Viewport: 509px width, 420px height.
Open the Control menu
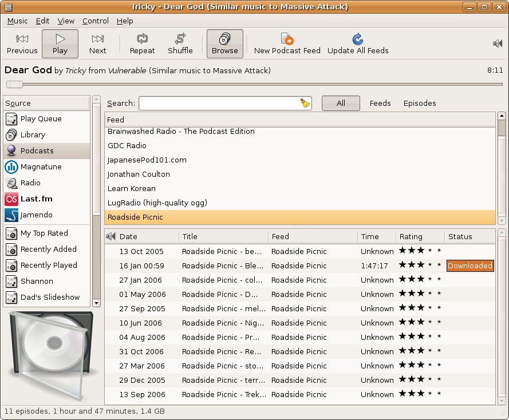[x=96, y=21]
